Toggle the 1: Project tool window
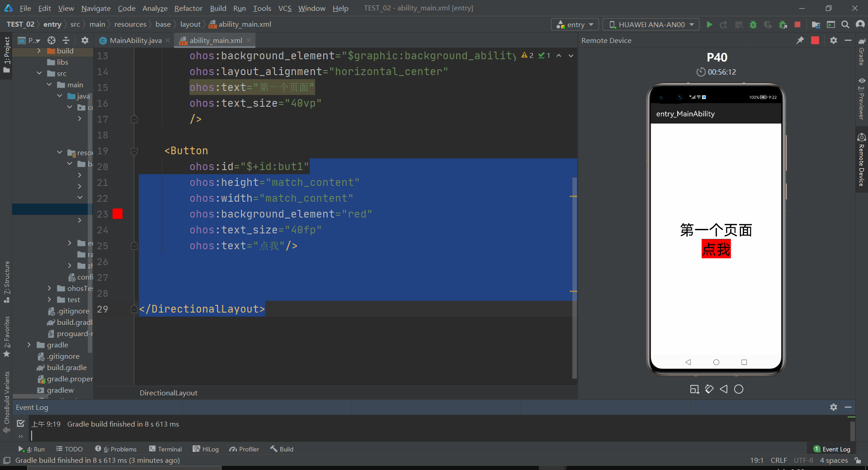This screenshot has width=868, height=470. [6, 55]
